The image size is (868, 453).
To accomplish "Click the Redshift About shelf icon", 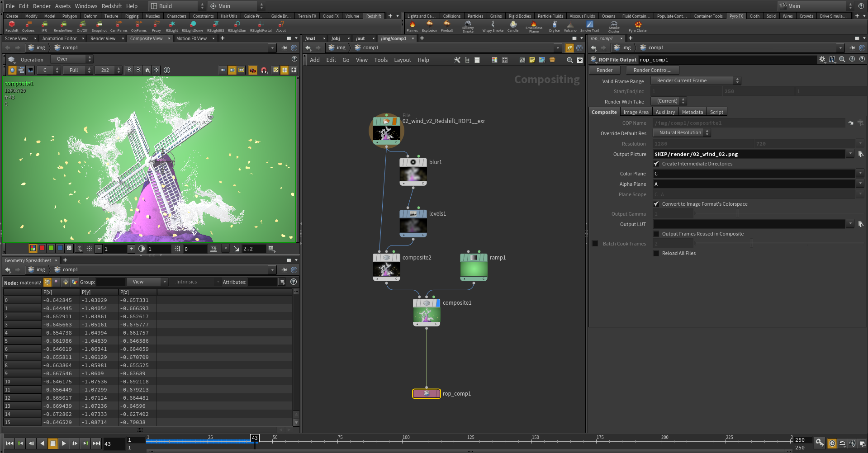I will point(281,26).
